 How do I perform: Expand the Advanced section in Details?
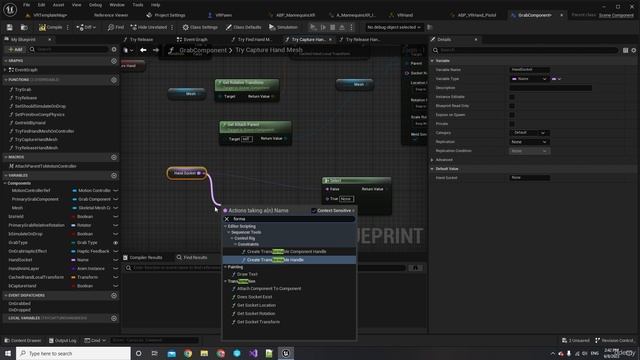click(432, 160)
